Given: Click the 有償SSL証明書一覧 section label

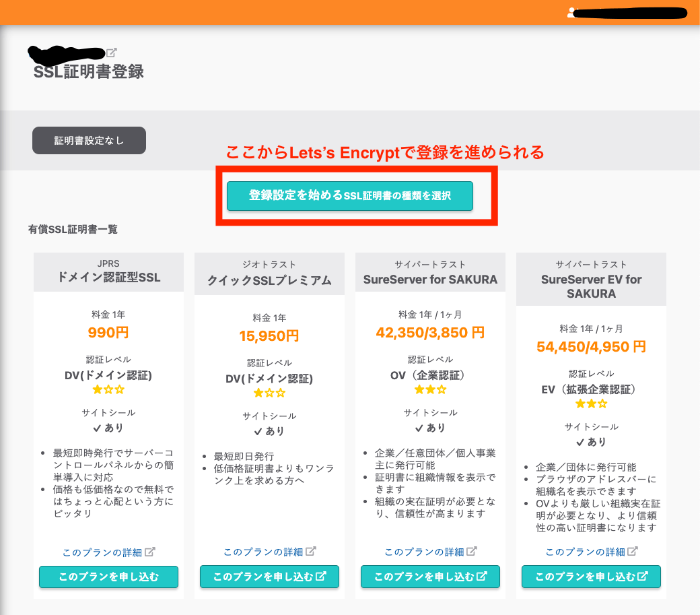Looking at the screenshot, I should (x=73, y=229).
